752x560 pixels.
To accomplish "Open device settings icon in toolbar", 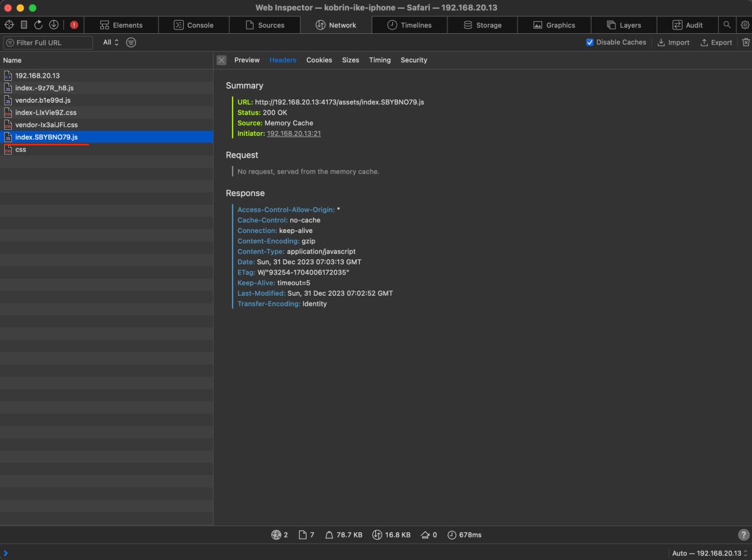I will 24,25.
